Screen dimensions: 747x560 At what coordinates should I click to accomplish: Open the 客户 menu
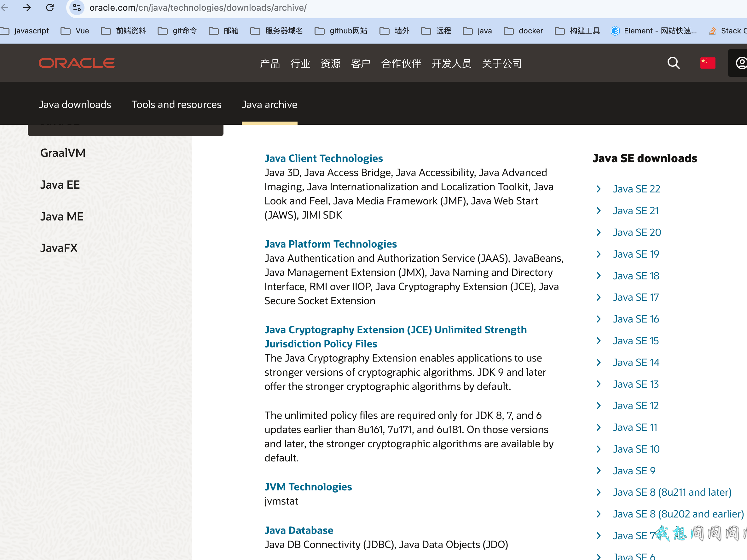(361, 63)
